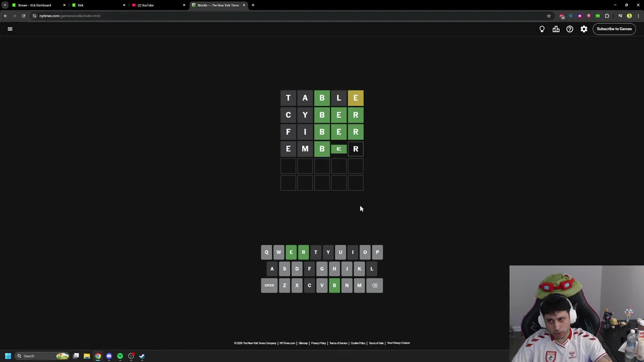Image resolution: width=644 pixels, height=362 pixels.
Task: Open Discord from the taskbar
Action: pyautogui.click(x=109, y=356)
